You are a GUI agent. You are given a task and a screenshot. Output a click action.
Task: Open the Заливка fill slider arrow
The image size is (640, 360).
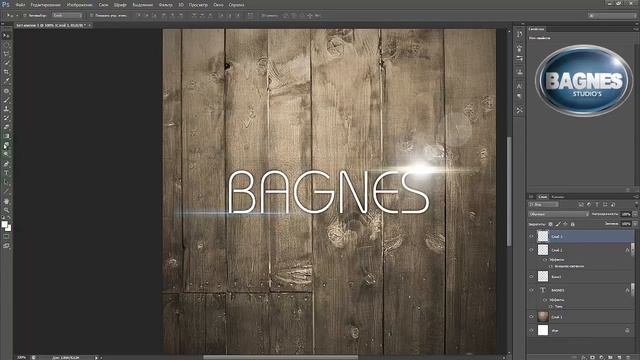tap(635, 224)
